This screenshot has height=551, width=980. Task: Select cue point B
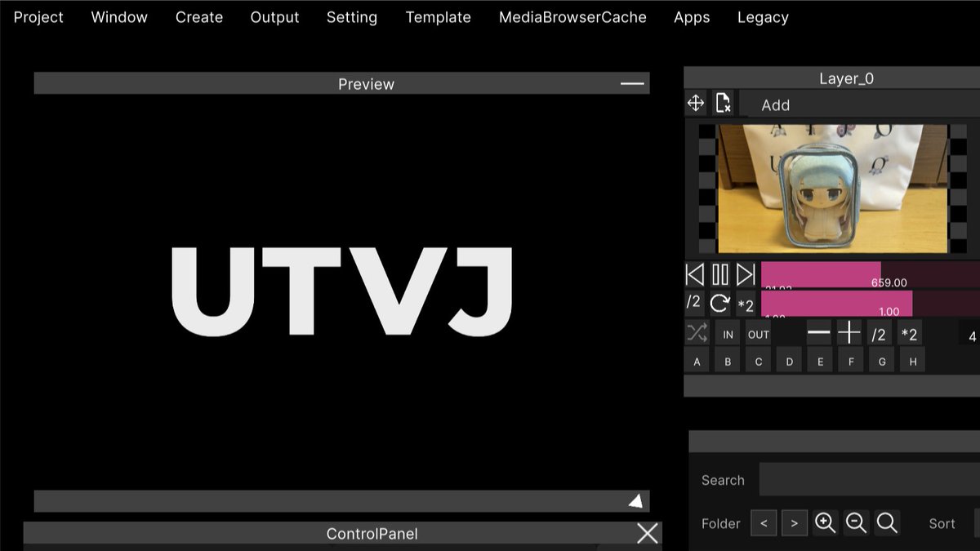(728, 361)
